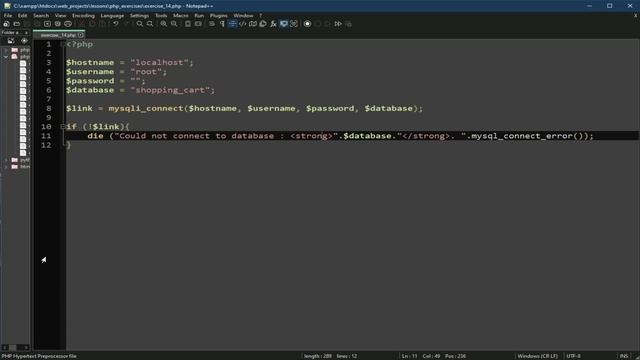Click the Undo toolbar icon
Viewport: 640px width, 360px height.
[116, 24]
